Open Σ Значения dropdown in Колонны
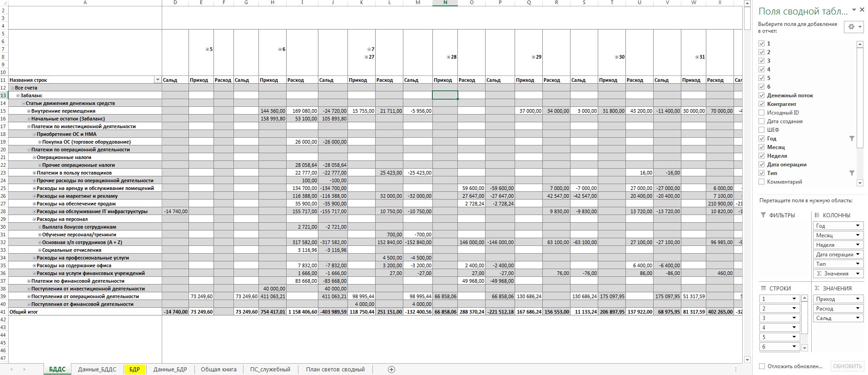The height and width of the screenshot is (375, 868). pyautogui.click(x=858, y=274)
